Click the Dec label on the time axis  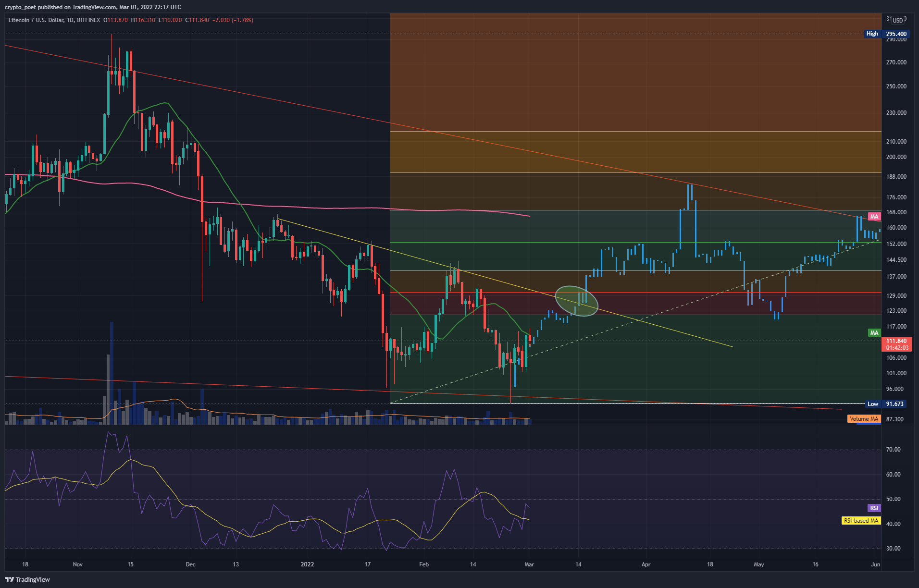click(x=190, y=564)
